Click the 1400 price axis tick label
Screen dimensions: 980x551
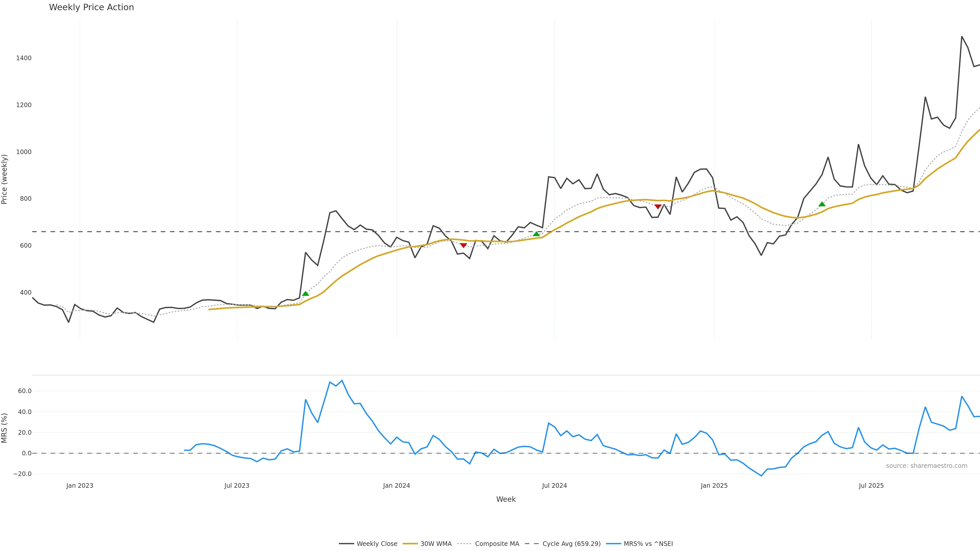pos(23,58)
